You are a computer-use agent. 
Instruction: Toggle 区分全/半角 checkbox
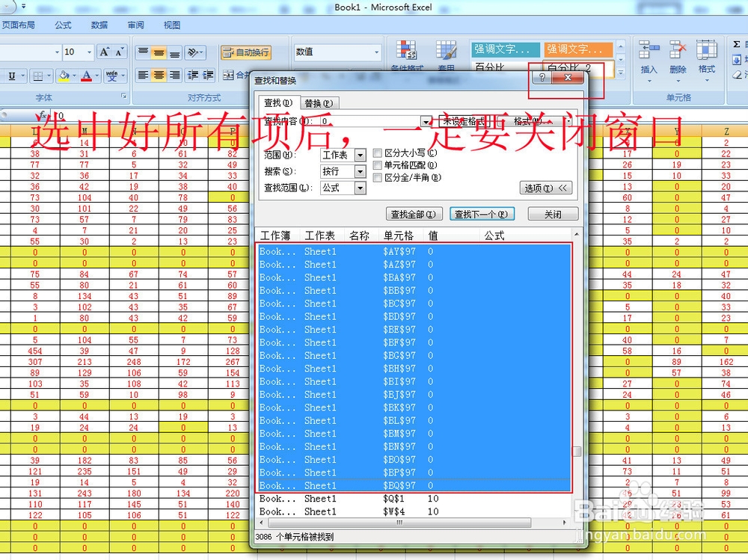[x=377, y=178]
